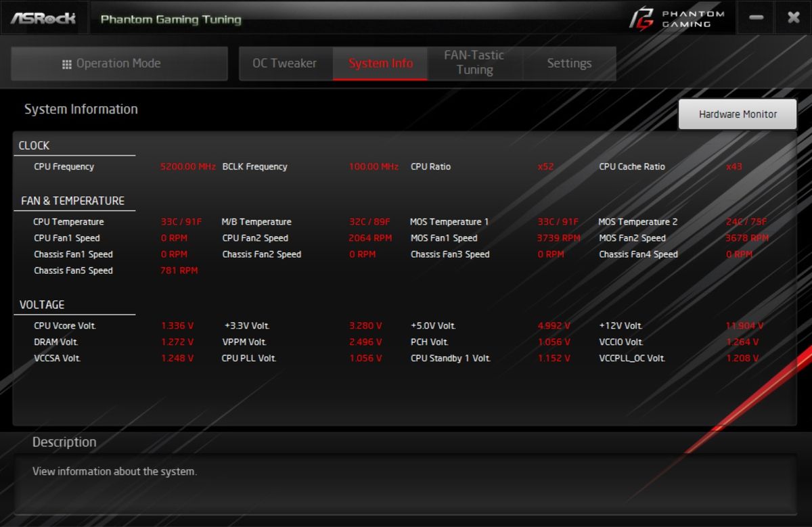Open the FAN-Tastic Tuning tab
The height and width of the screenshot is (527, 812).
[x=474, y=63]
